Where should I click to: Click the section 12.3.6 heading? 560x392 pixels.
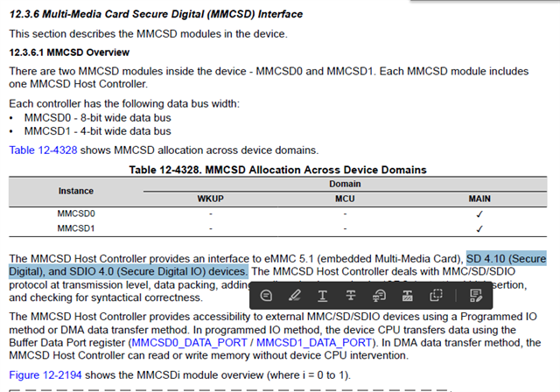(x=156, y=14)
